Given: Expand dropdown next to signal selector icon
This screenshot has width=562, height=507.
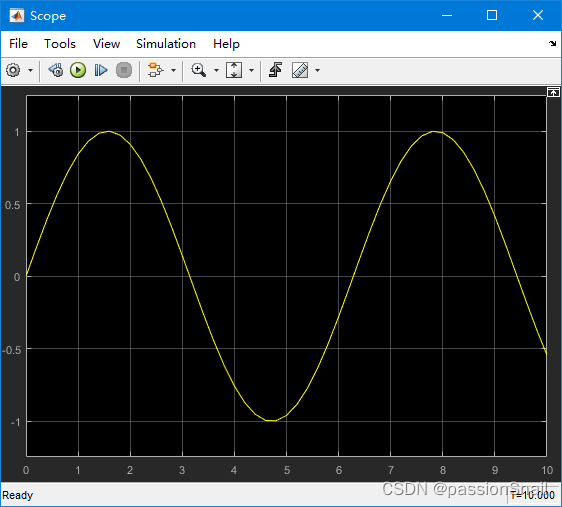Looking at the screenshot, I should pyautogui.click(x=173, y=70).
